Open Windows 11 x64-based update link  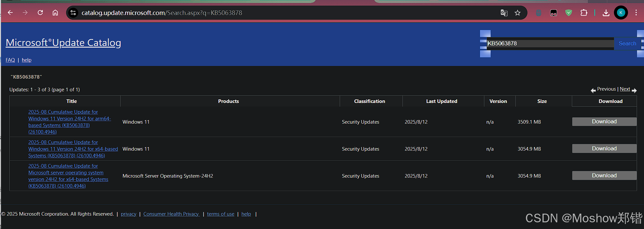tap(73, 149)
